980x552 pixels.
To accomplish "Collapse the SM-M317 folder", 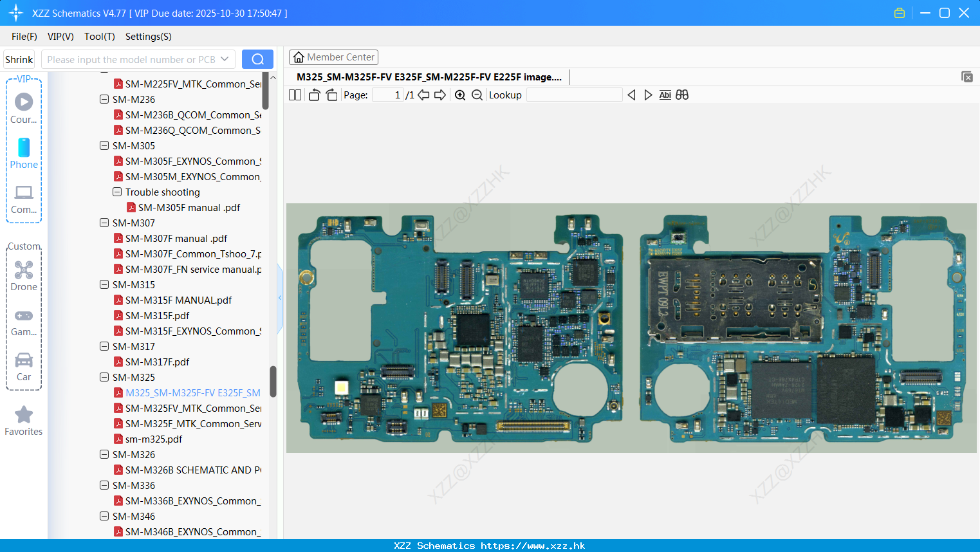I will click(104, 346).
